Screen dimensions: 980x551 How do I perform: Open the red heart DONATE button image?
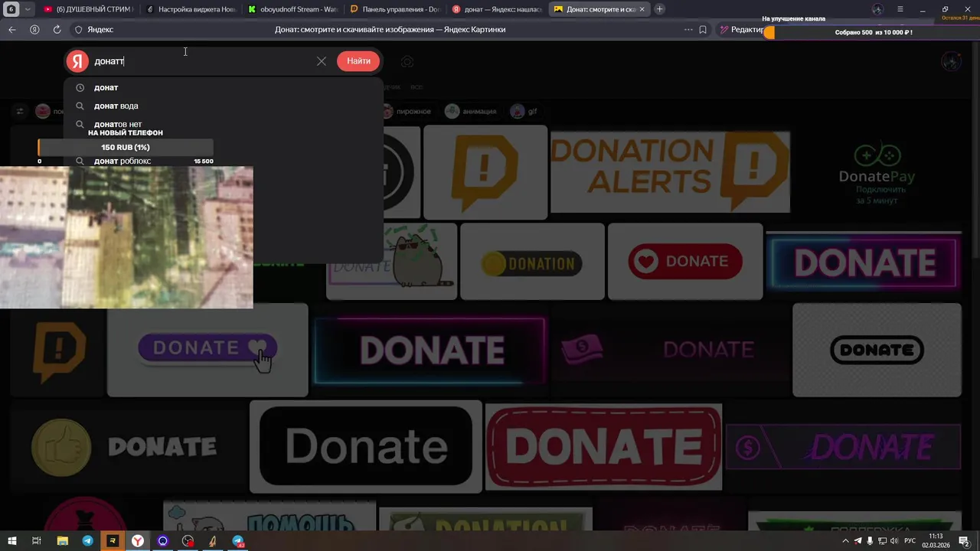[685, 262]
